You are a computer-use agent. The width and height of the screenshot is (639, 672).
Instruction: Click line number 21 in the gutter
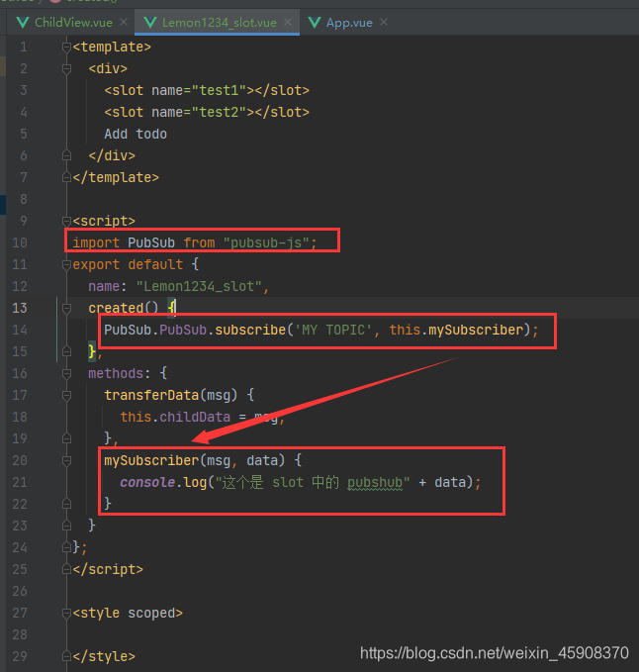pos(20,483)
